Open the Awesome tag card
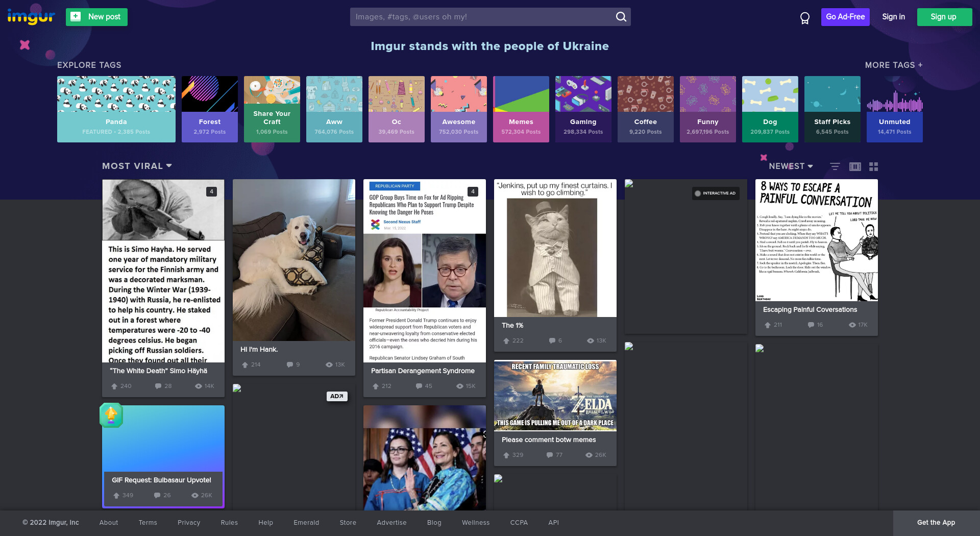Viewport: 980px width, 536px height. pyautogui.click(x=459, y=109)
